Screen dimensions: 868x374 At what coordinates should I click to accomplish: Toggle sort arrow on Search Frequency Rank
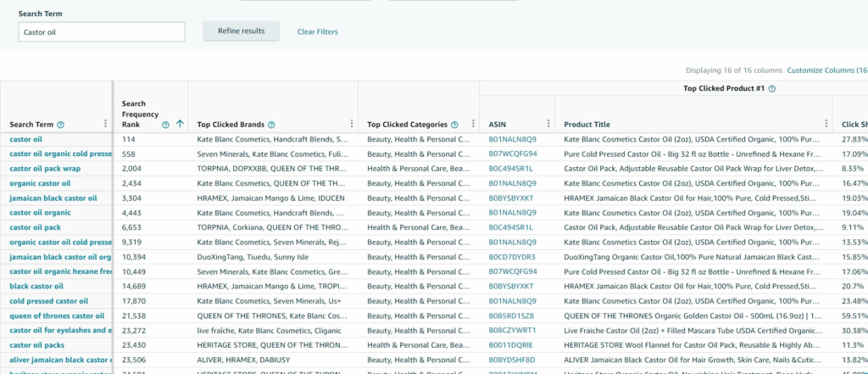click(180, 125)
